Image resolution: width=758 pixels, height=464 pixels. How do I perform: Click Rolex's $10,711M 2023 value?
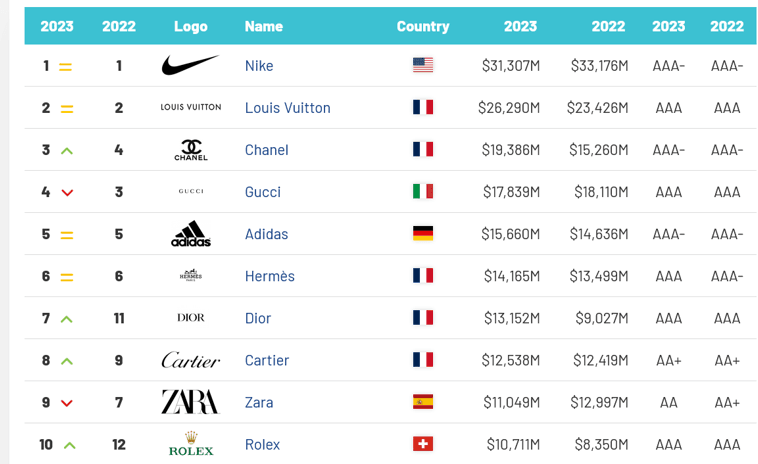point(512,444)
